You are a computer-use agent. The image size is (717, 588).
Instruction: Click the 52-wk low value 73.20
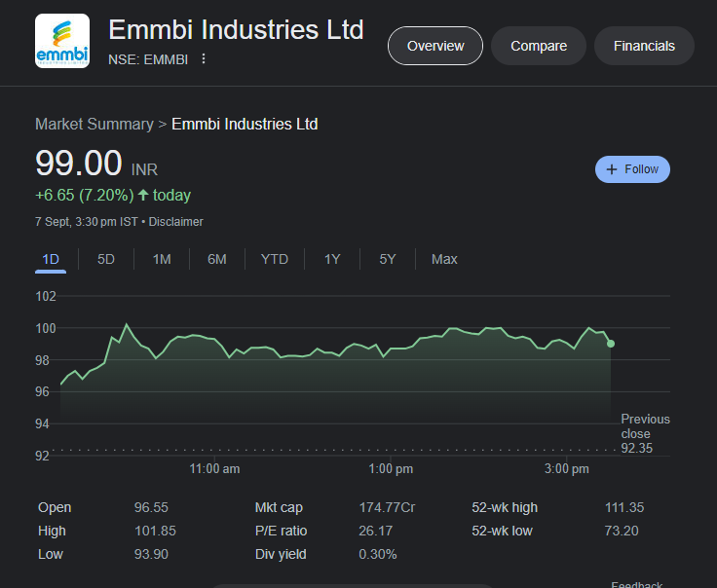click(622, 531)
